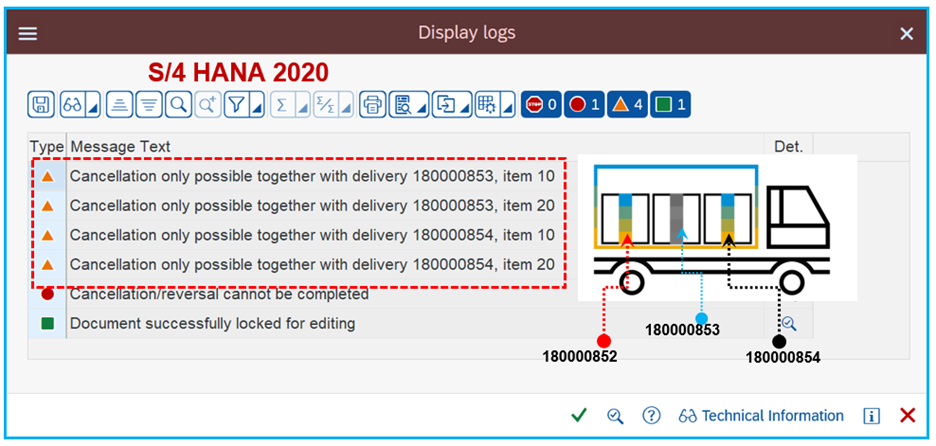The width and height of the screenshot is (936, 446).
Task: Open details magnifier in Det. column
Action: pos(789,324)
